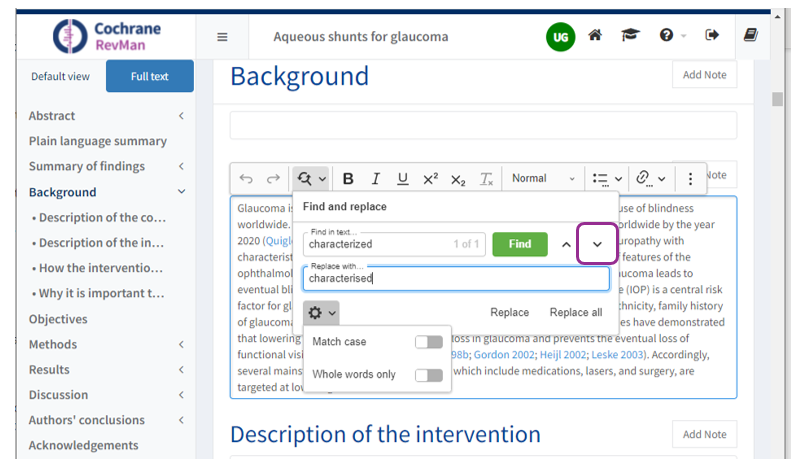Enable the Match case toggle
803x476 pixels.
[x=428, y=342]
